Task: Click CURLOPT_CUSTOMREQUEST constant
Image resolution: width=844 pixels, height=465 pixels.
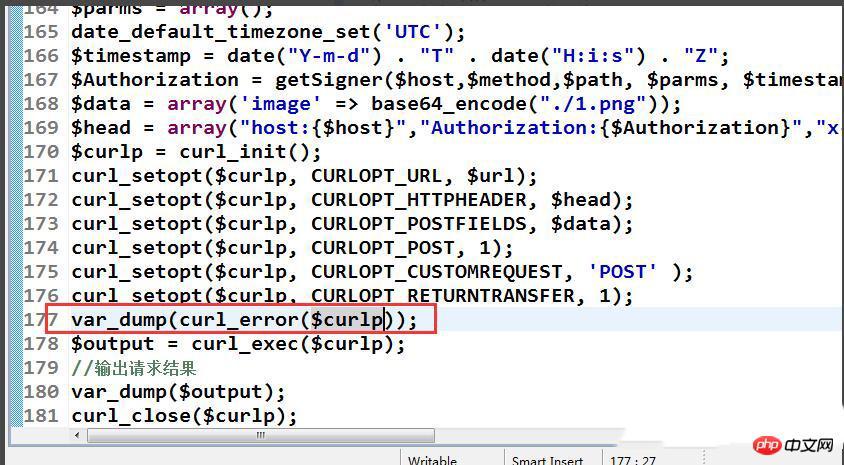Action: (x=437, y=272)
